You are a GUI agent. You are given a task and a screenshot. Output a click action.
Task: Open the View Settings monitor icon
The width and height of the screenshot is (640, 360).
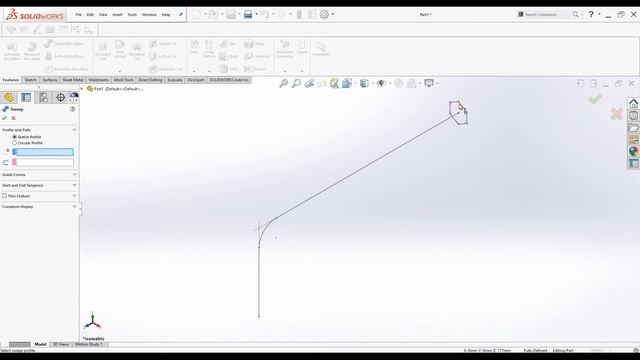pyautogui.click(x=429, y=84)
